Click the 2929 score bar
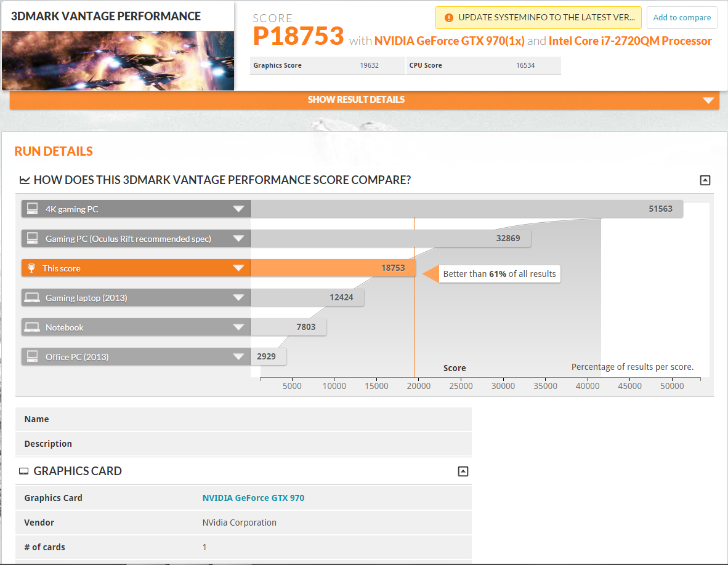 click(x=269, y=356)
